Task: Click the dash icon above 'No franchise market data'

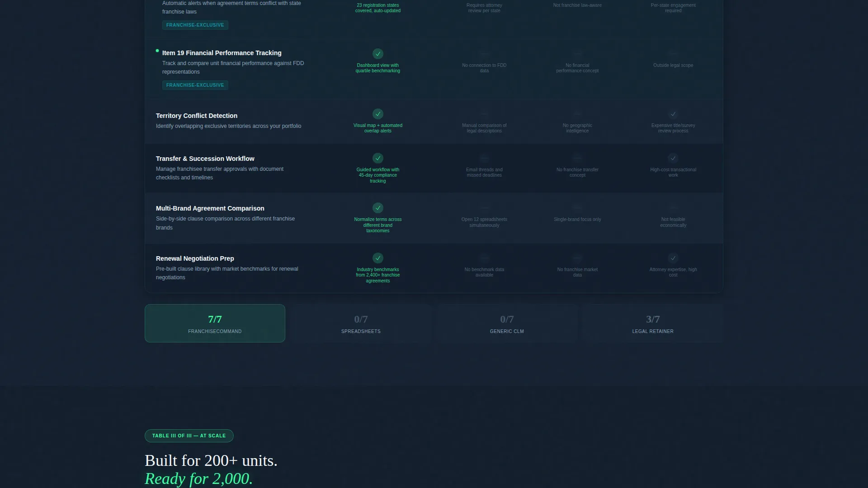Action: (577, 258)
